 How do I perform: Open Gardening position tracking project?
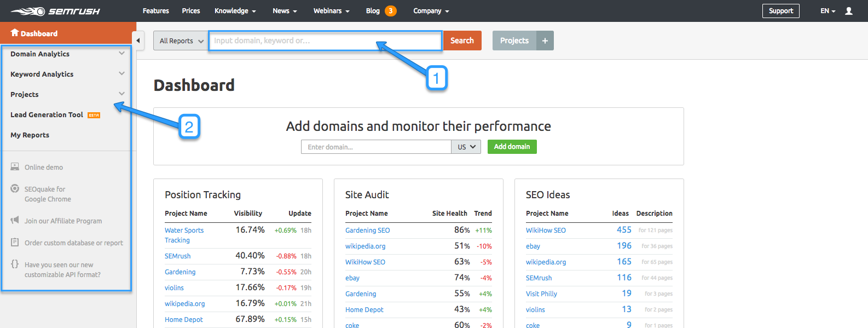[x=180, y=272]
